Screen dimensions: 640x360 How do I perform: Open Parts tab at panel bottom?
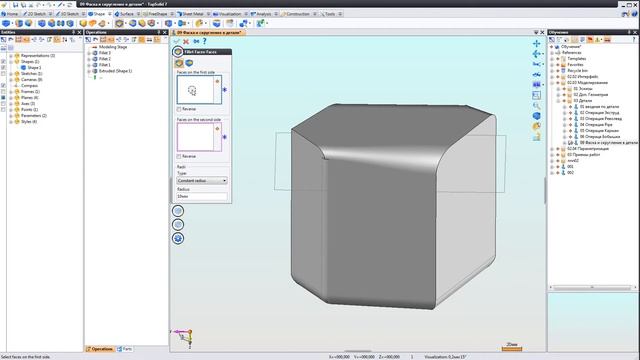[x=124, y=349]
